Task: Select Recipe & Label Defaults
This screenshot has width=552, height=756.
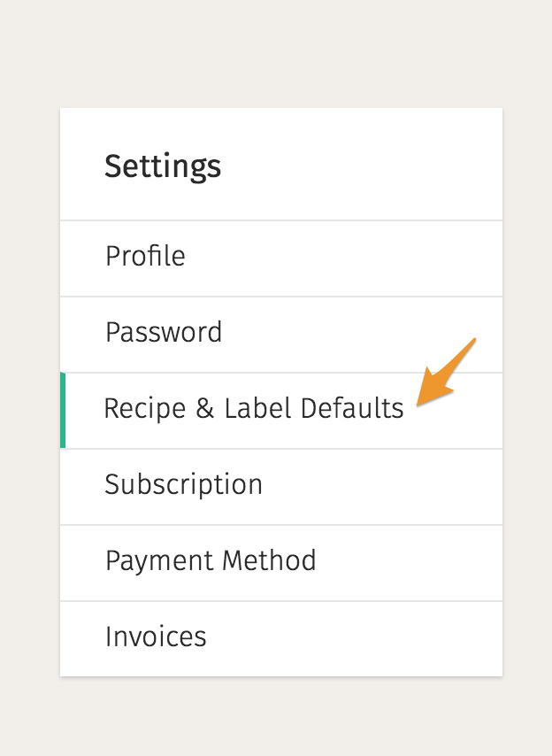Action: 281,411
